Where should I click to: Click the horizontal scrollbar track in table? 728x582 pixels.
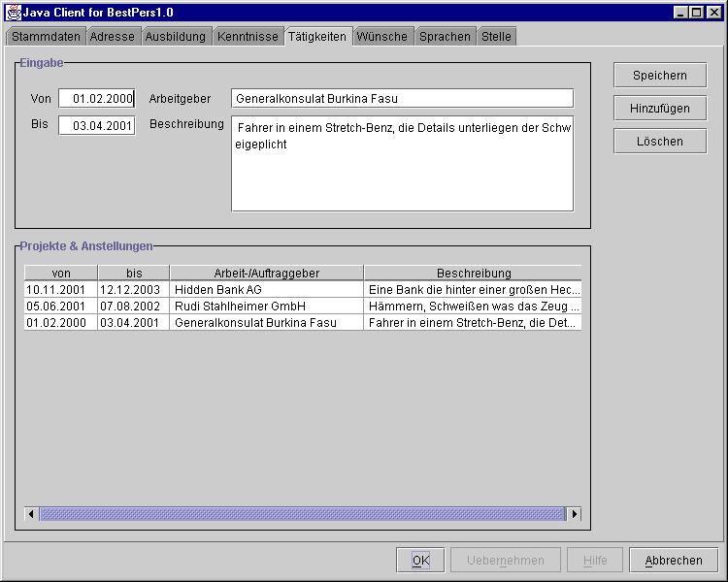[x=301, y=514]
